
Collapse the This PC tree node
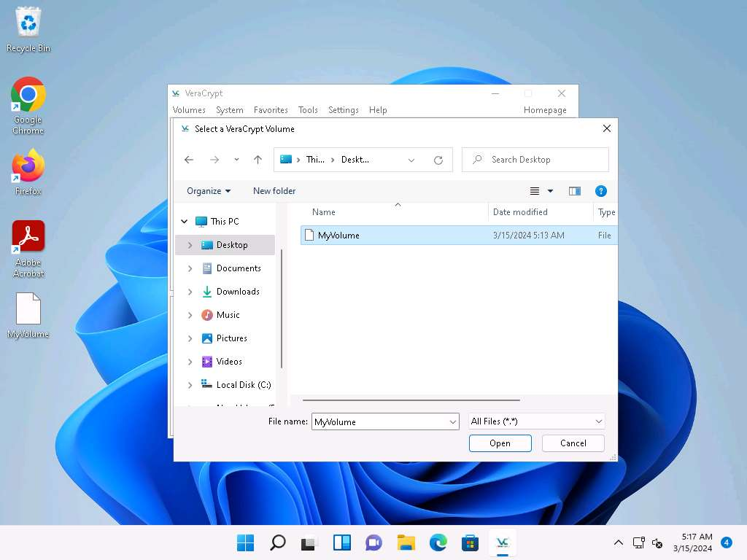click(x=185, y=222)
